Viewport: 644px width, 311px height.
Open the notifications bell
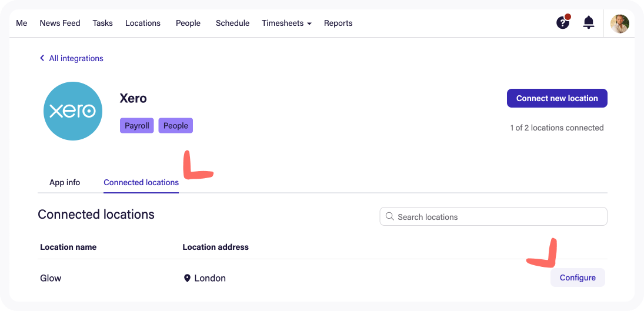pos(589,22)
